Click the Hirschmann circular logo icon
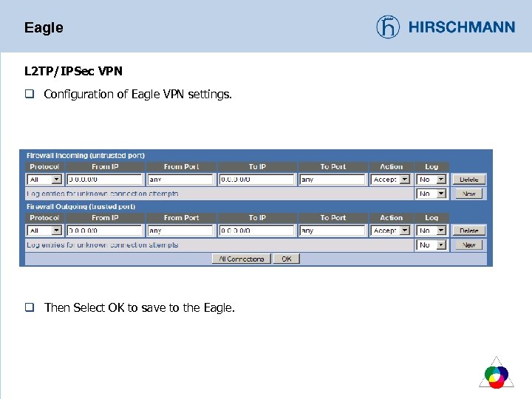 coord(388,27)
